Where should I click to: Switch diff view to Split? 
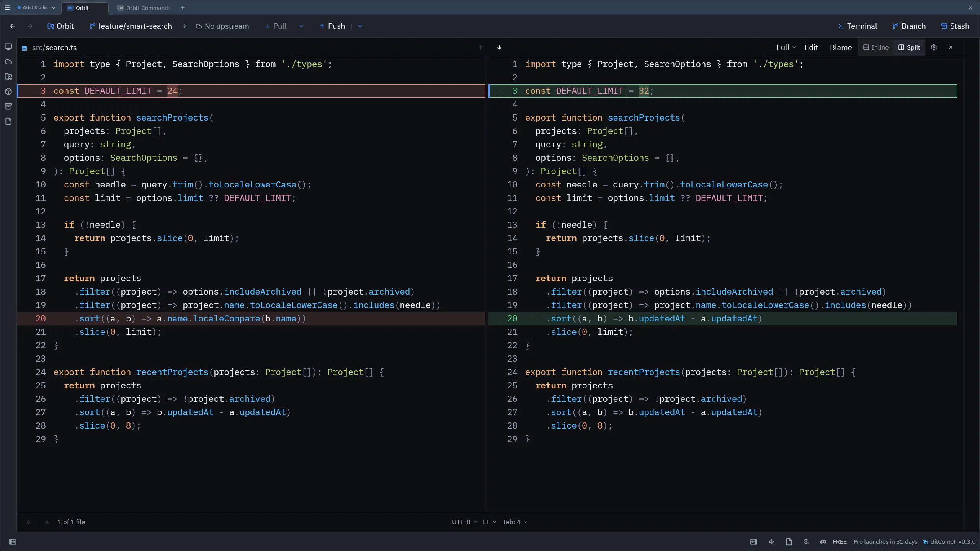(x=909, y=47)
